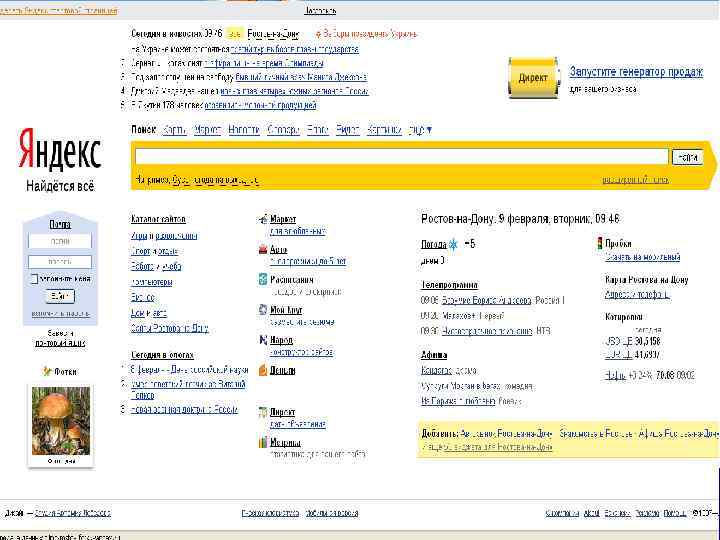
Task: Click the Деньги service link
Action: (x=282, y=371)
